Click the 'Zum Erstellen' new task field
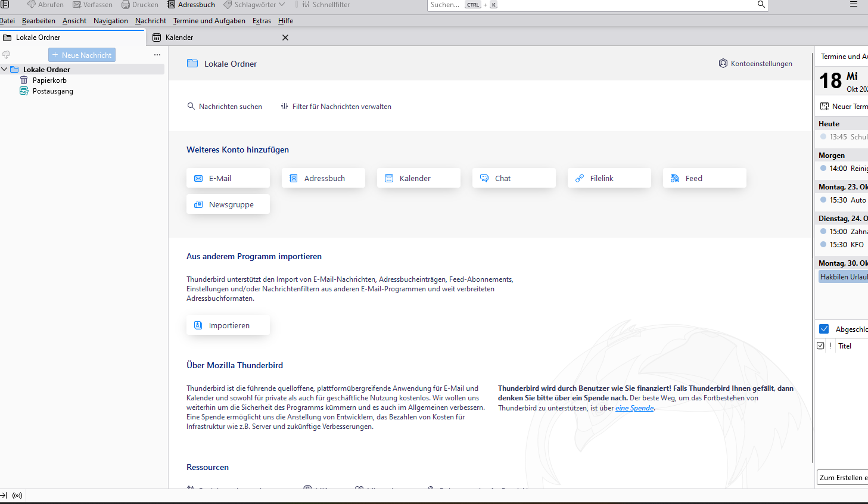The image size is (868, 504). click(842, 478)
